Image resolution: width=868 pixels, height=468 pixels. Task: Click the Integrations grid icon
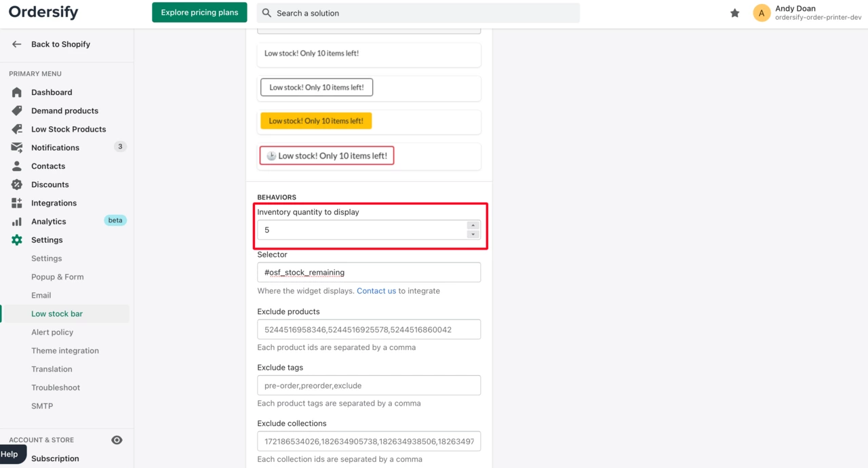[x=17, y=203]
